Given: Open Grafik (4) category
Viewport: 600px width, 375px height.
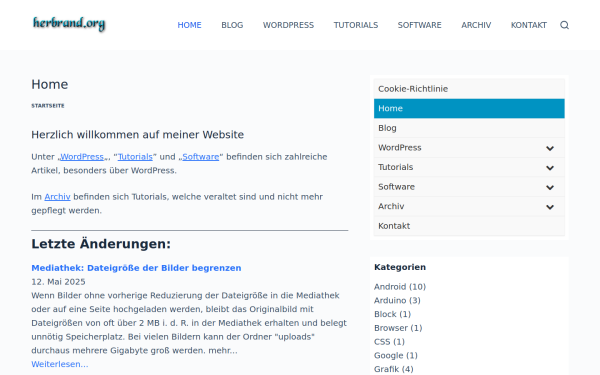Looking at the screenshot, I should pyautogui.click(x=393, y=369).
